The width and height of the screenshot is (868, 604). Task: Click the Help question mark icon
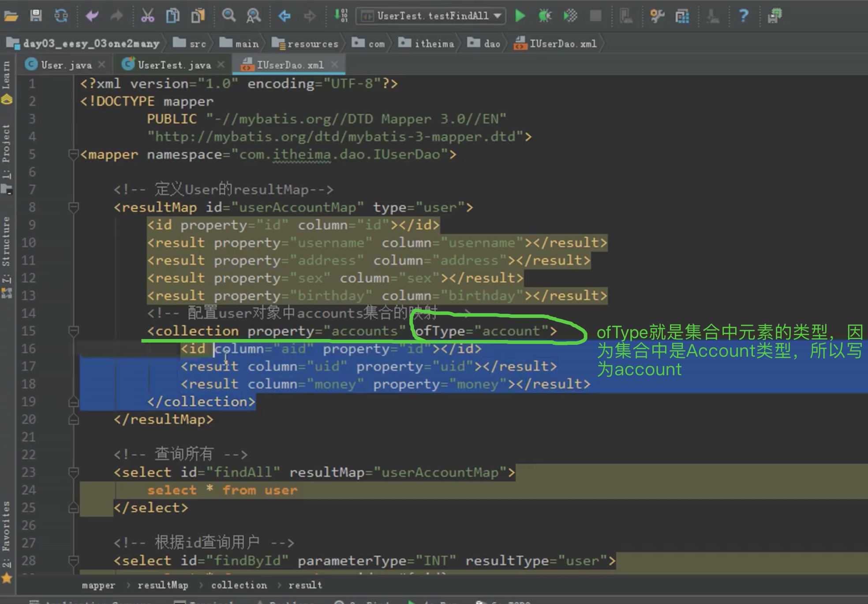pos(743,16)
